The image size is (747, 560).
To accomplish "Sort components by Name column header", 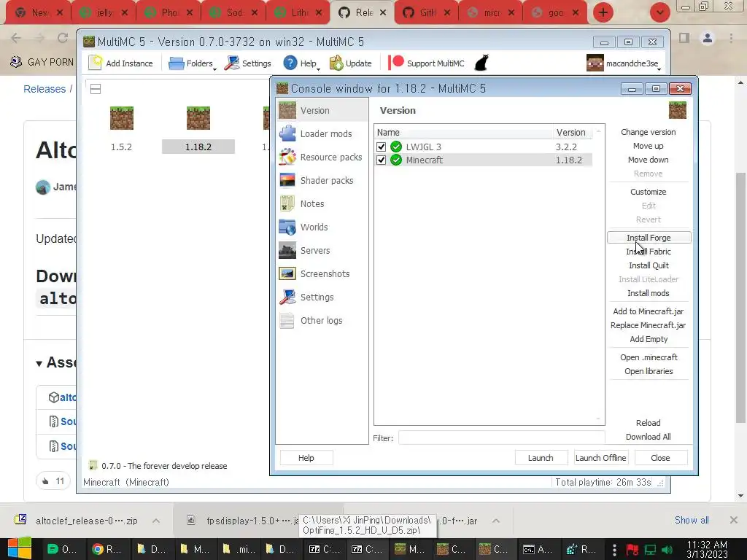I will tap(462, 133).
